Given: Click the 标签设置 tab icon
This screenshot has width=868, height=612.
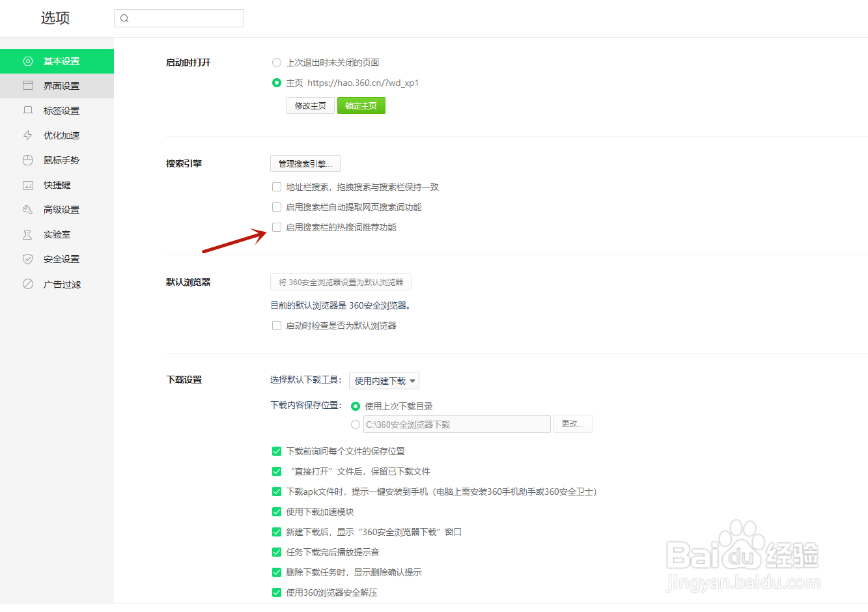Looking at the screenshot, I should [x=28, y=111].
